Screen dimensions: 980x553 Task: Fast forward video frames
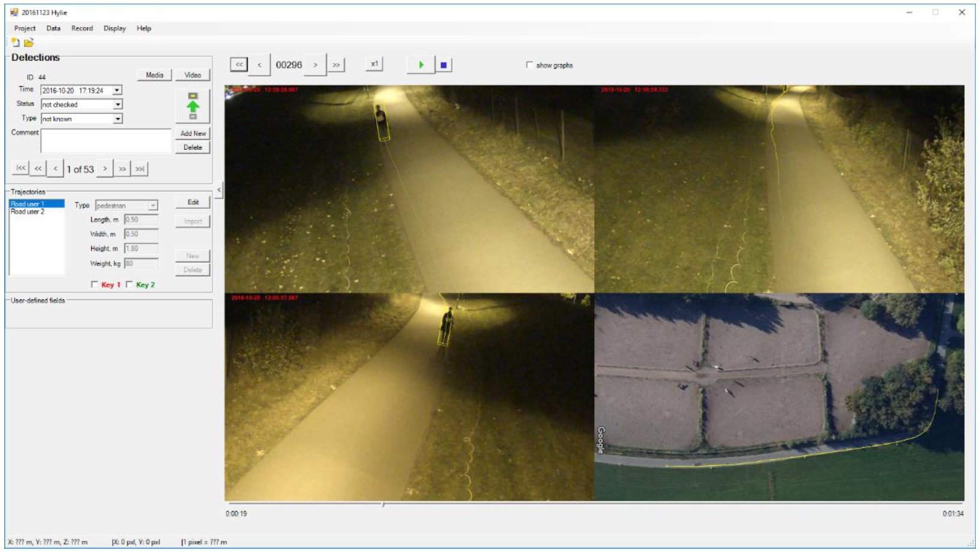tap(336, 65)
